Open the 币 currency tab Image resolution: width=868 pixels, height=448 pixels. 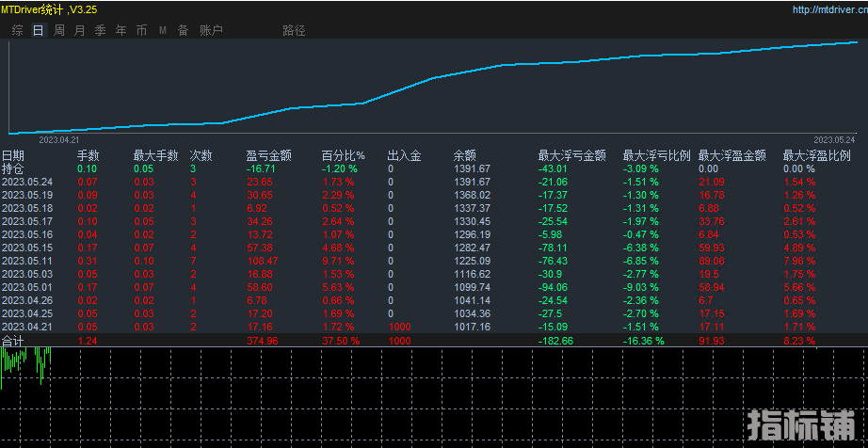click(141, 30)
